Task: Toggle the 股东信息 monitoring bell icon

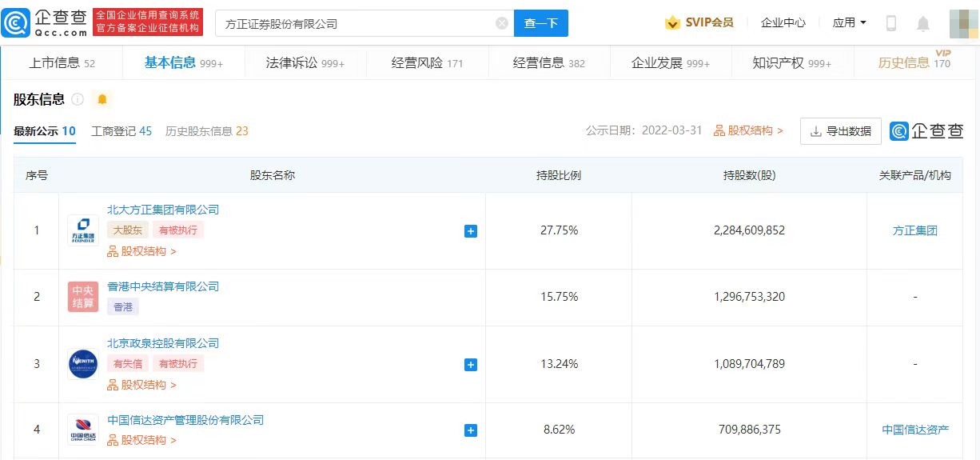Action: click(102, 99)
